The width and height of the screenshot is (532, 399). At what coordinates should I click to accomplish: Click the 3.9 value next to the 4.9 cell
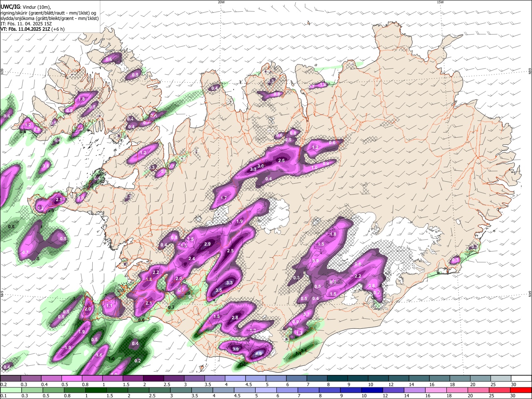(x=236, y=349)
